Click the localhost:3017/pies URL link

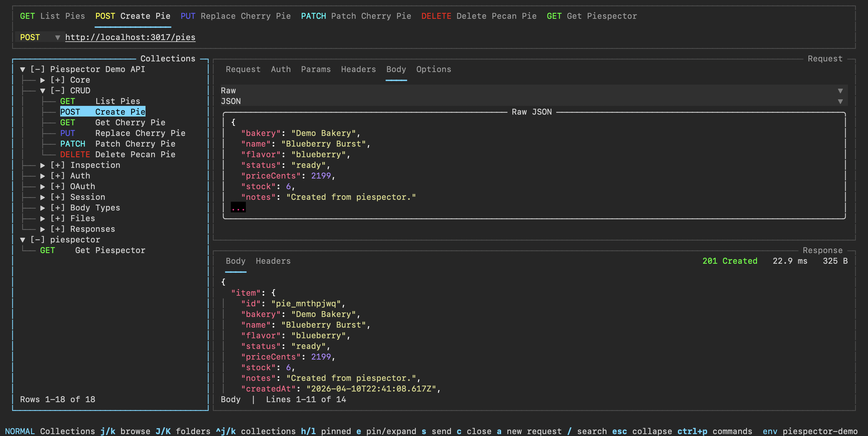130,37
